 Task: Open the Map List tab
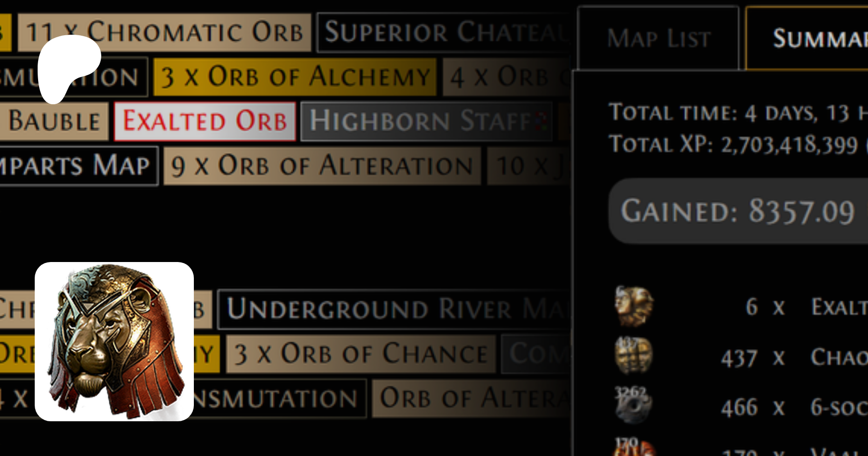(x=658, y=38)
